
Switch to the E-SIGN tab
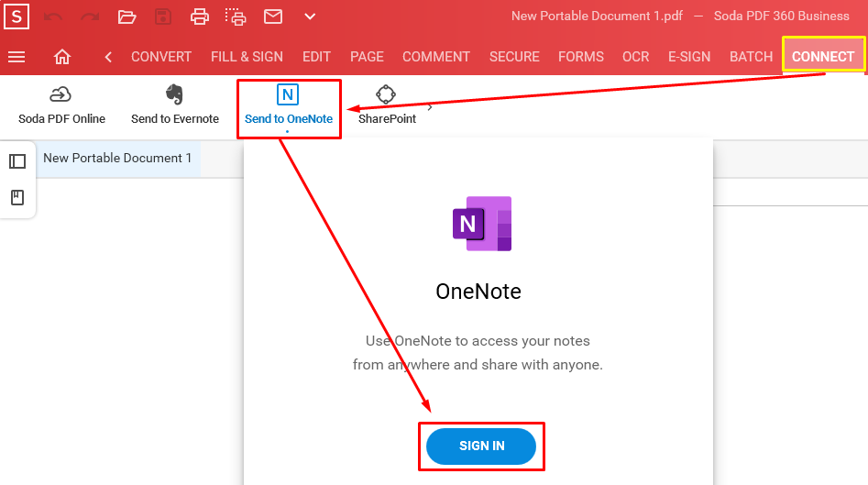[689, 57]
